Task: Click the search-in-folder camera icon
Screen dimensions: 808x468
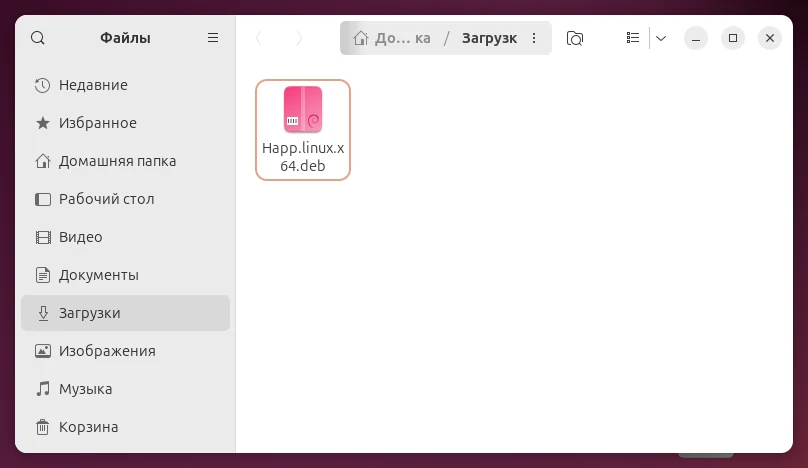Action: (575, 38)
